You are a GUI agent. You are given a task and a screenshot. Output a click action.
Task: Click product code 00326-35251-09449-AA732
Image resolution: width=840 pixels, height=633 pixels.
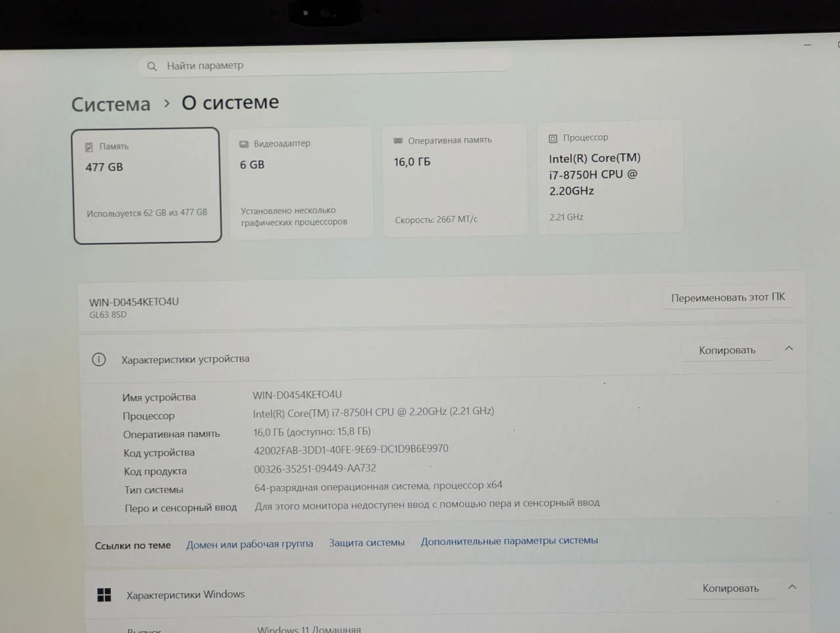point(315,468)
